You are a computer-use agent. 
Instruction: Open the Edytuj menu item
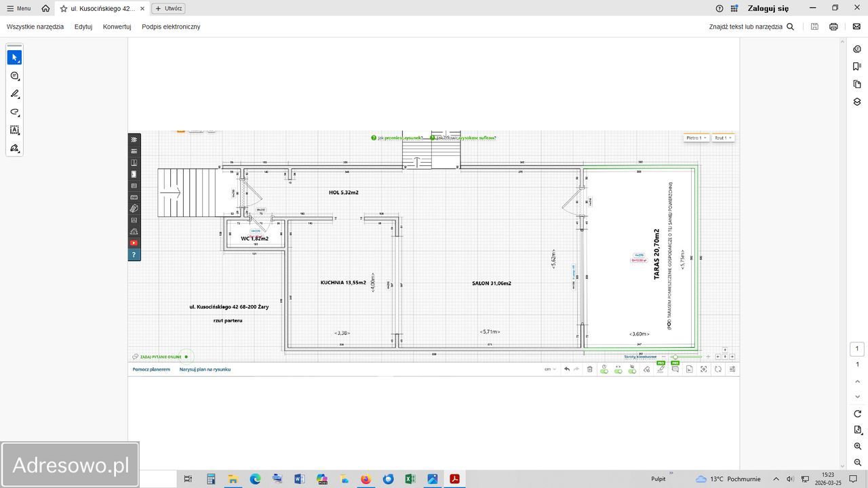(83, 26)
